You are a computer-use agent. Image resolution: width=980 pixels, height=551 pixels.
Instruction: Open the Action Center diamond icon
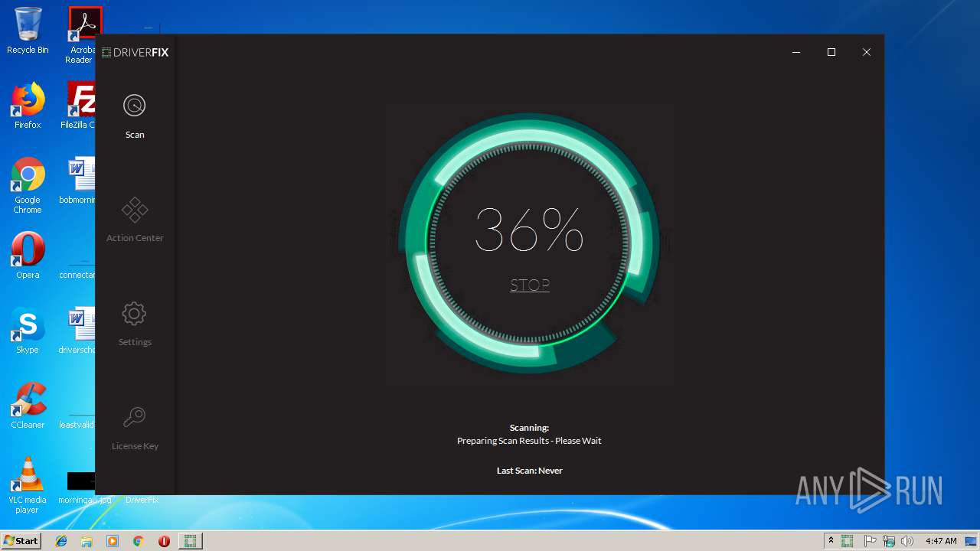(135, 210)
